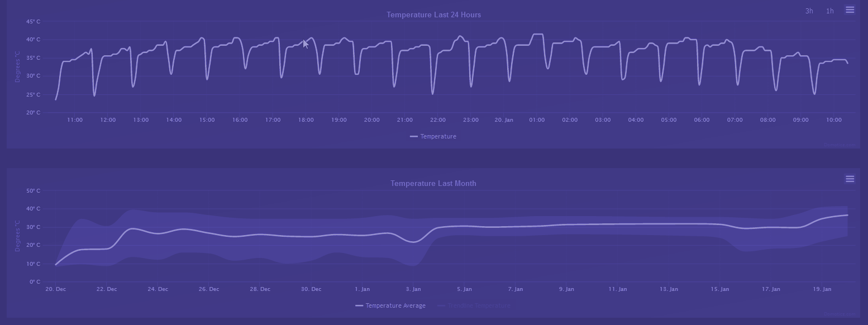Click the Temperature Average legend line symbol
The image size is (868, 325).
pyautogui.click(x=359, y=305)
